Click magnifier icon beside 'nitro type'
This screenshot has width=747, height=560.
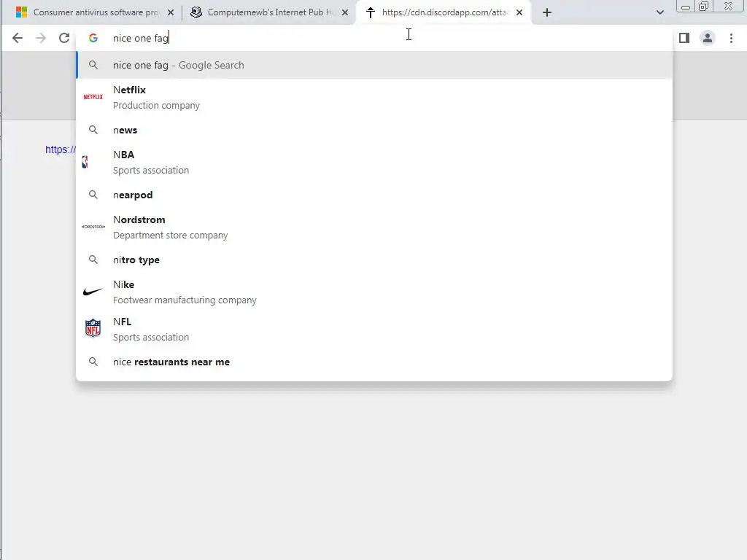93,260
